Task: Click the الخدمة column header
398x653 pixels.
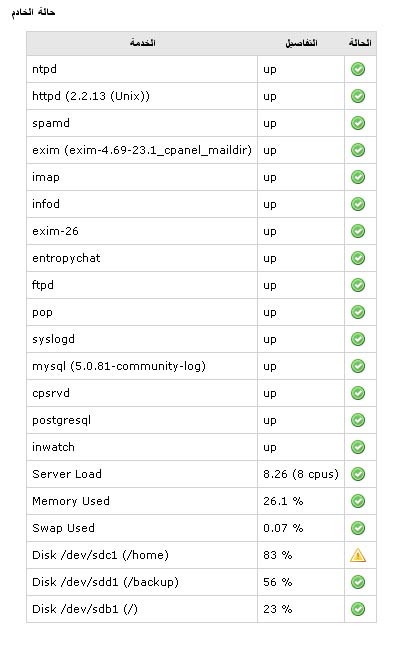Action: click(x=142, y=42)
